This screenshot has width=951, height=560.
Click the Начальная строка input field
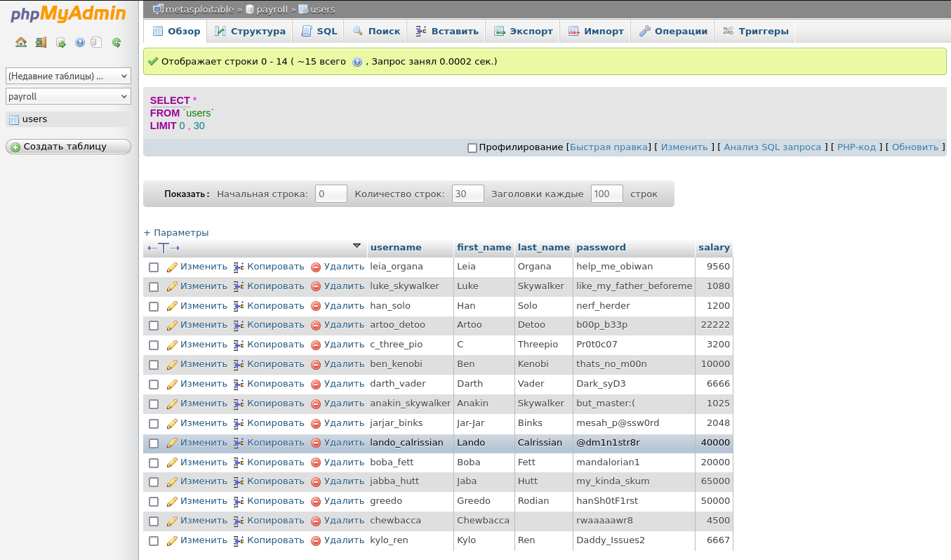[x=331, y=194]
